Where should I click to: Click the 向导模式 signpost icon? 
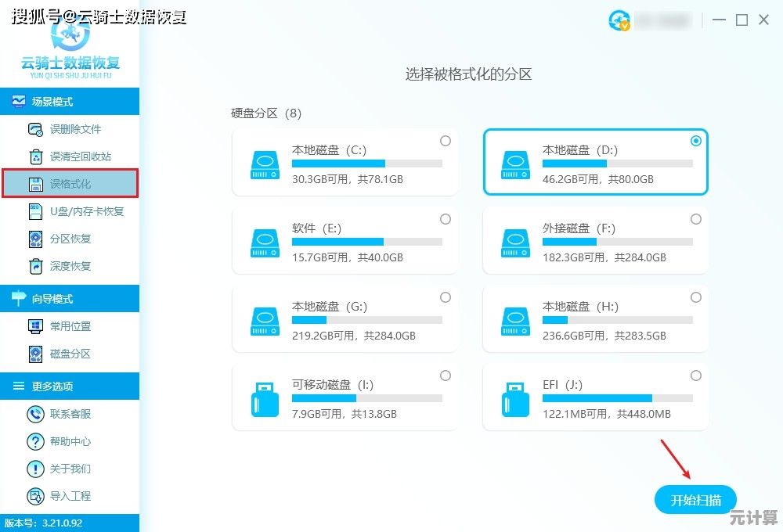pyautogui.click(x=19, y=298)
